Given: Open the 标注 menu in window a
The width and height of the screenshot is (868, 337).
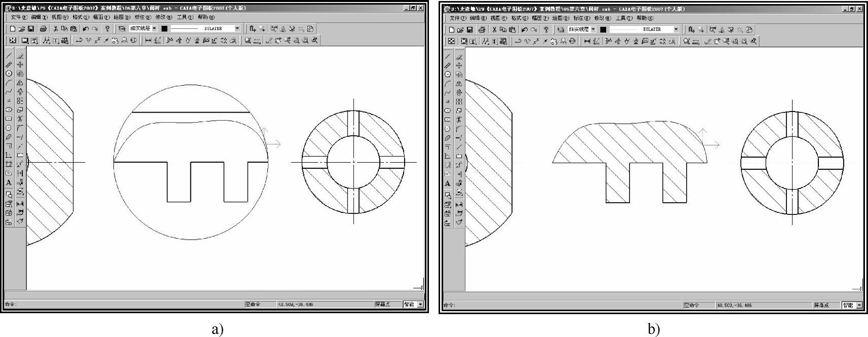Looking at the screenshot, I should (x=143, y=17).
